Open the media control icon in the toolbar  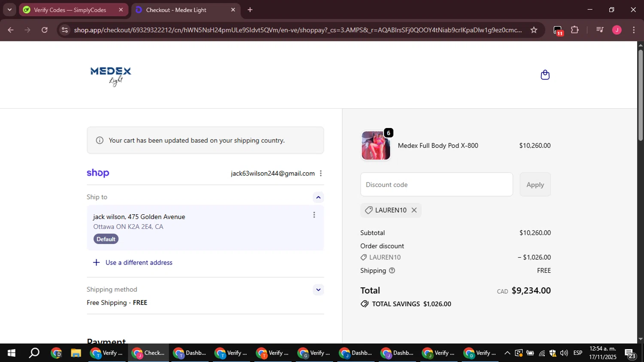click(600, 30)
